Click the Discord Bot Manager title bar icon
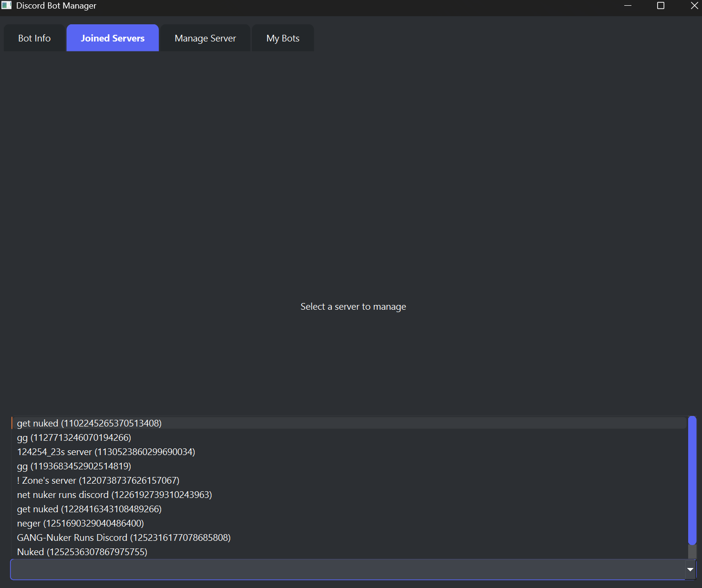 point(7,5)
